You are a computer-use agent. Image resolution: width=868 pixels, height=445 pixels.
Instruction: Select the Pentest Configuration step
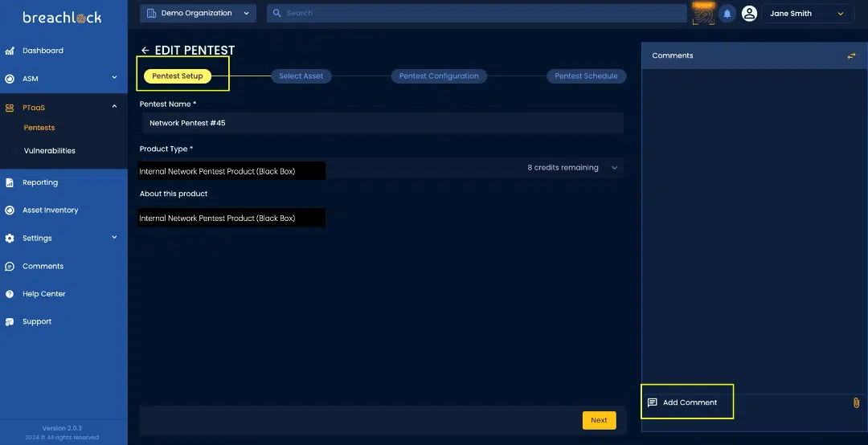click(x=439, y=76)
